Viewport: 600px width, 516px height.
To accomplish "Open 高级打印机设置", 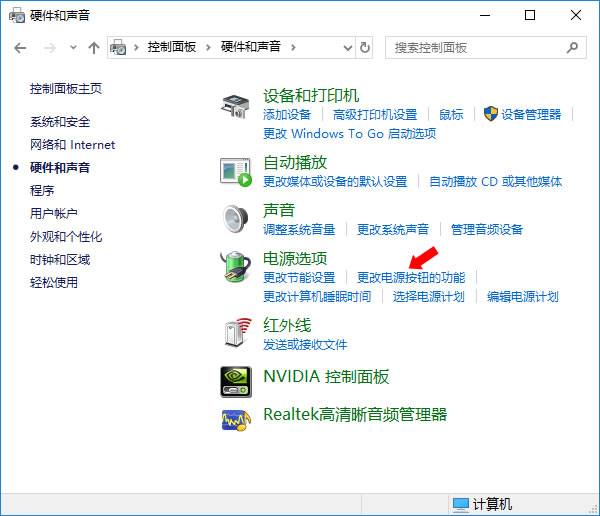I will (375, 114).
